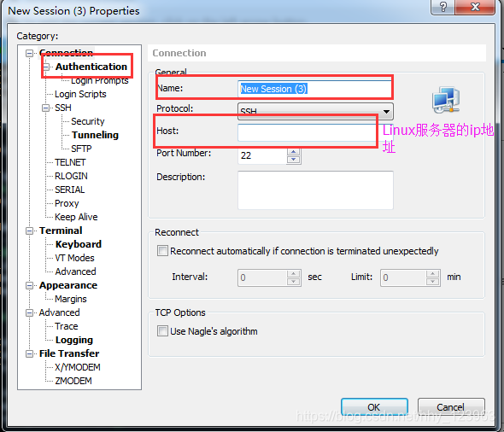This screenshot has width=504, height=432.
Task: Select Login Scripts tree item
Action: click(x=80, y=94)
